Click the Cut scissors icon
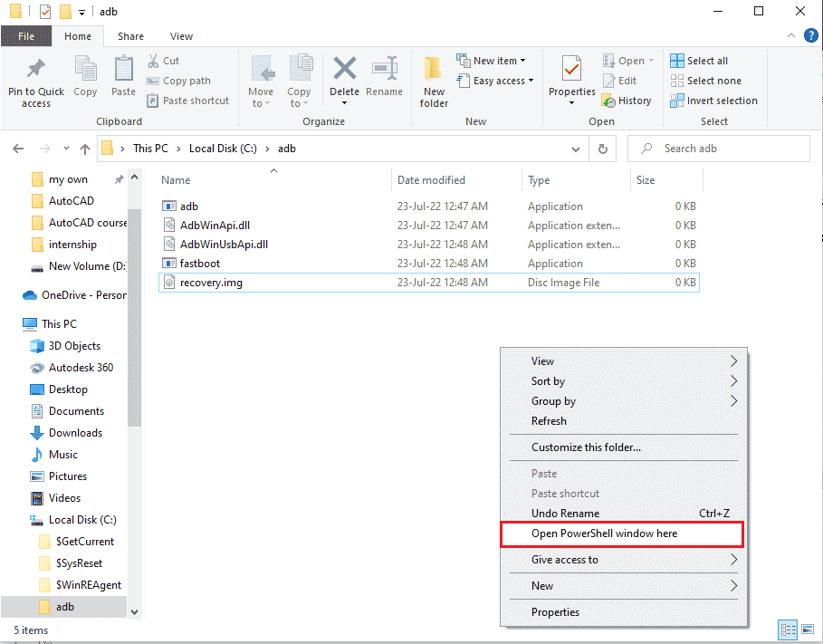This screenshot has width=823, height=644. click(153, 61)
